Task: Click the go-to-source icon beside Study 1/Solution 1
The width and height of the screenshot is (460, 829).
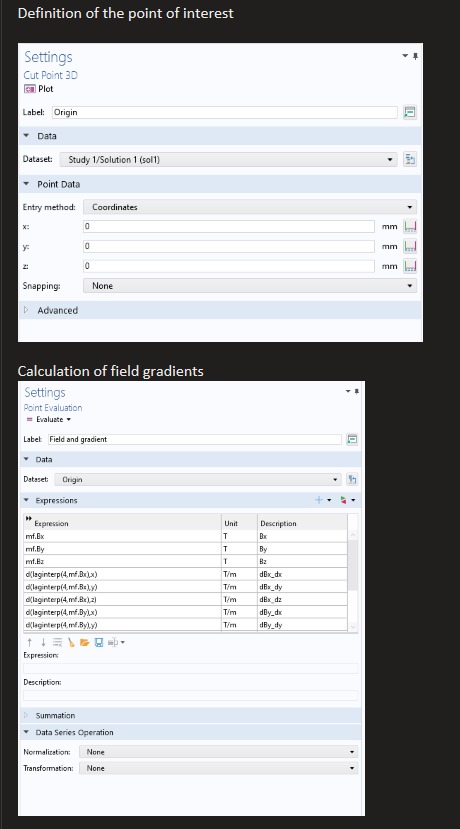Action: pos(410,159)
